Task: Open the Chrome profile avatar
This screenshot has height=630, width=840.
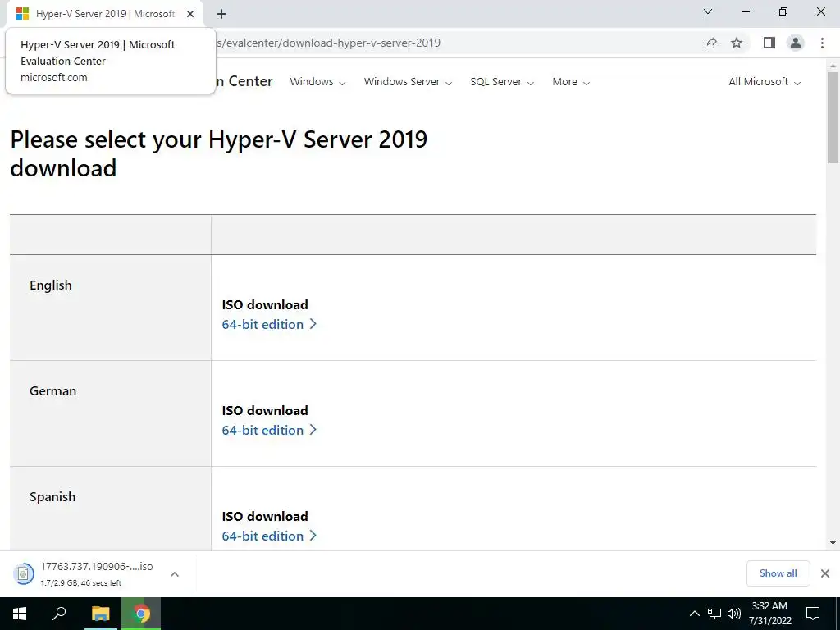Action: coord(795,43)
